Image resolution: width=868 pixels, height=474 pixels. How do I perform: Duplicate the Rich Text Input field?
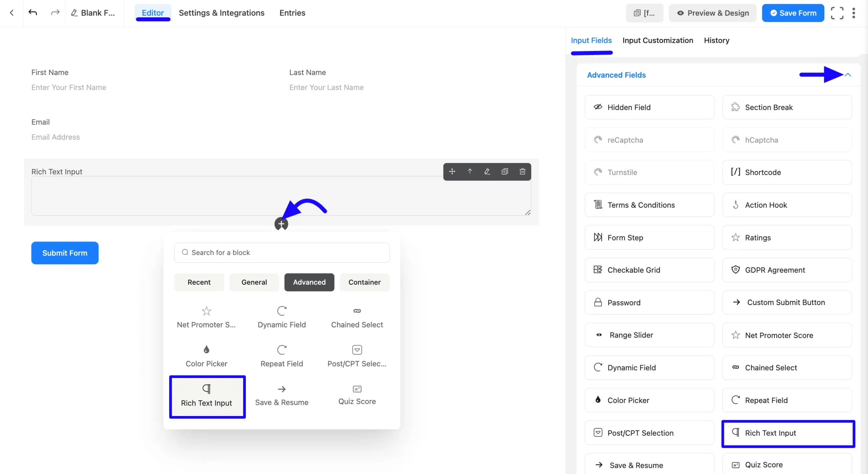[x=505, y=172]
